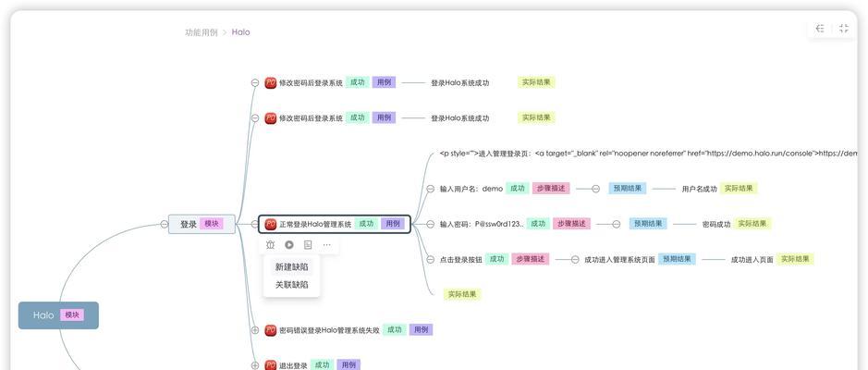Screen dimensions: 868x370
Task: Collapse the 登录 module node
Action: tap(164, 225)
